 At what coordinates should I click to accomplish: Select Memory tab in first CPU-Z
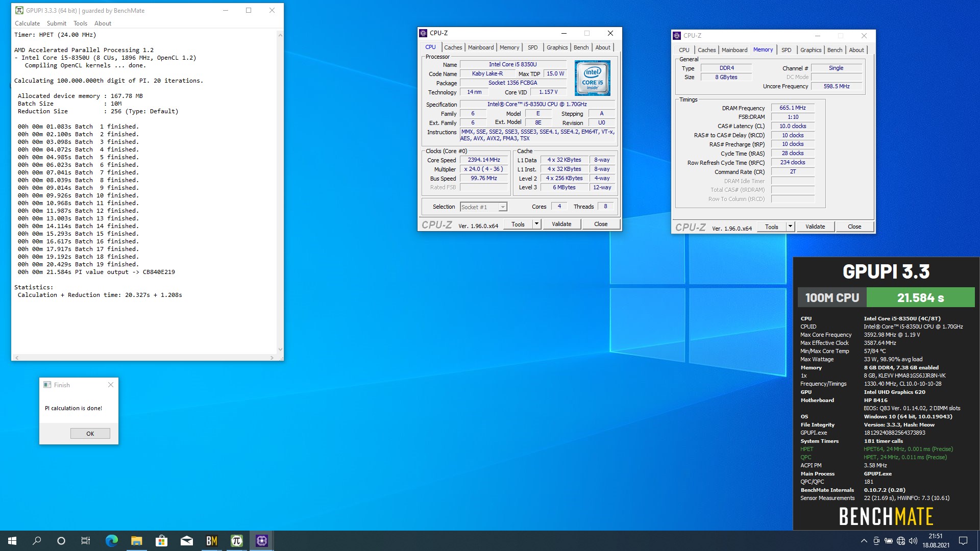pos(509,47)
